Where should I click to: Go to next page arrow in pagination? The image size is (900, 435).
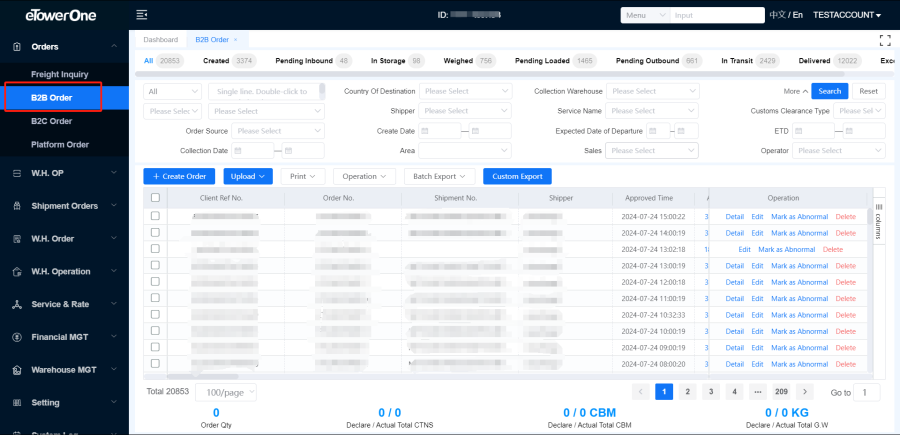[805, 392]
